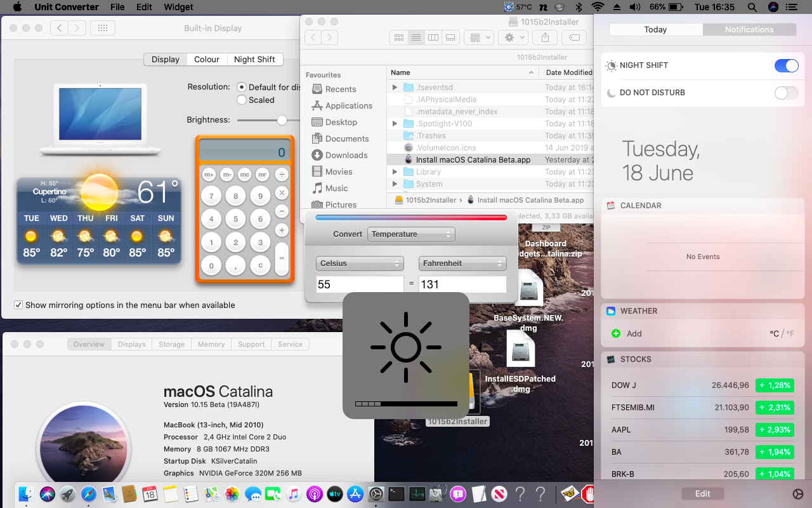Open FaceTime icon in the Dock

click(x=273, y=493)
